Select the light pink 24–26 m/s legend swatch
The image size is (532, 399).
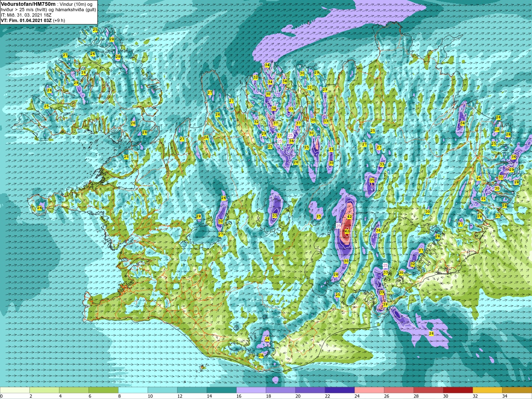coord(369,390)
